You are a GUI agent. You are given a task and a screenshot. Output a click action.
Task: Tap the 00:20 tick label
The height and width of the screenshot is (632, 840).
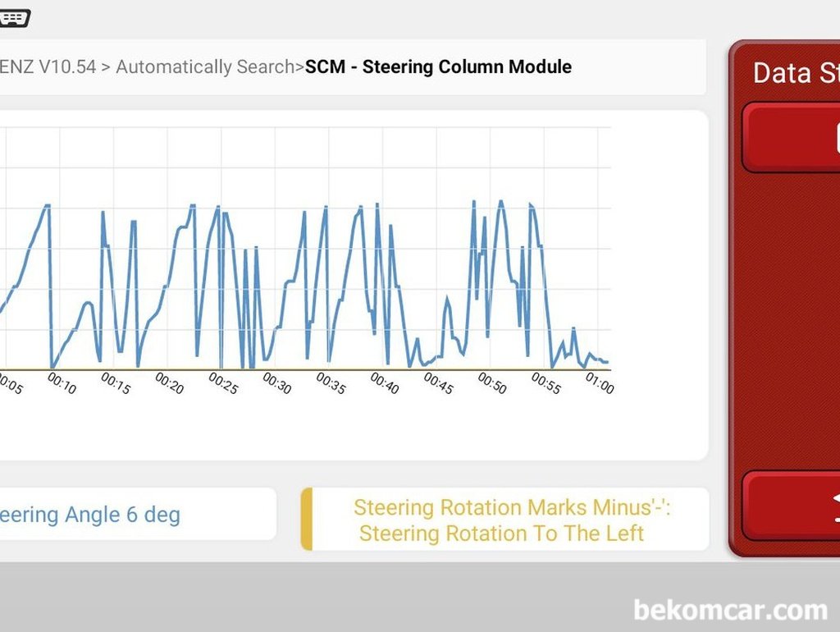[x=169, y=383]
